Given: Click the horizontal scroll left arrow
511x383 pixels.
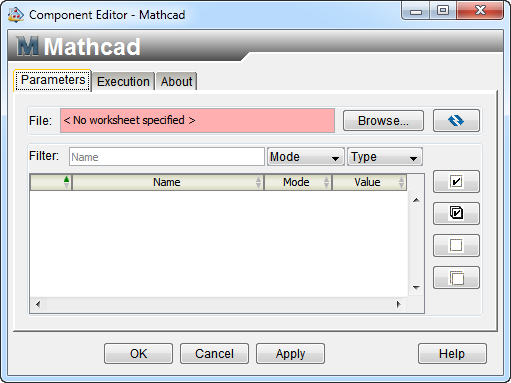Looking at the screenshot, I should 38,304.
